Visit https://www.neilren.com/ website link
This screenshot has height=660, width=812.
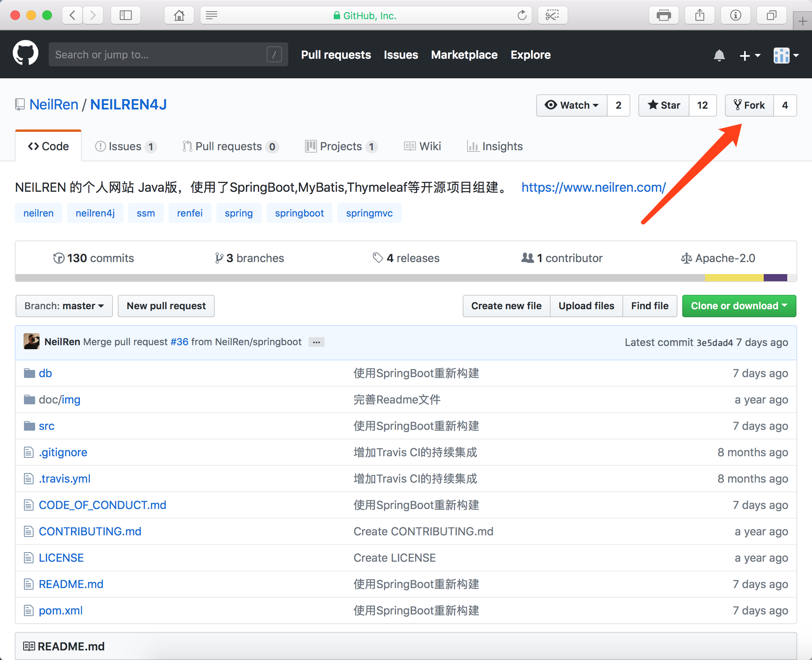pyautogui.click(x=594, y=187)
